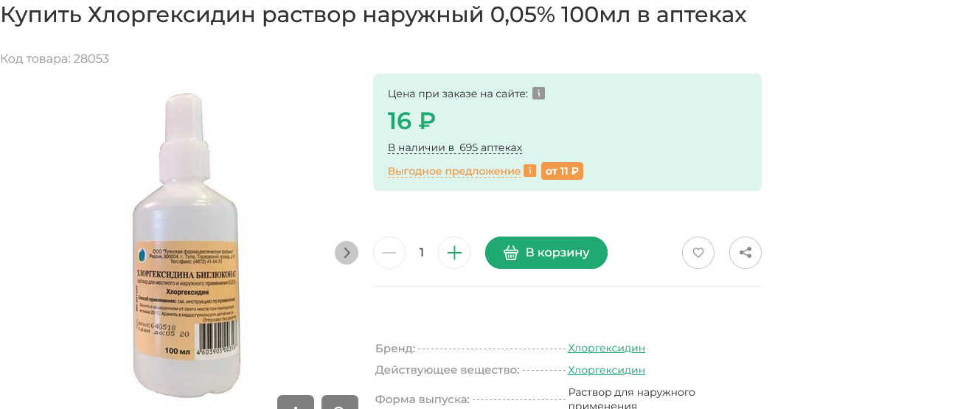The width and height of the screenshot is (980, 409).
Task: Show next product image with the chevron
Action: pyautogui.click(x=347, y=253)
